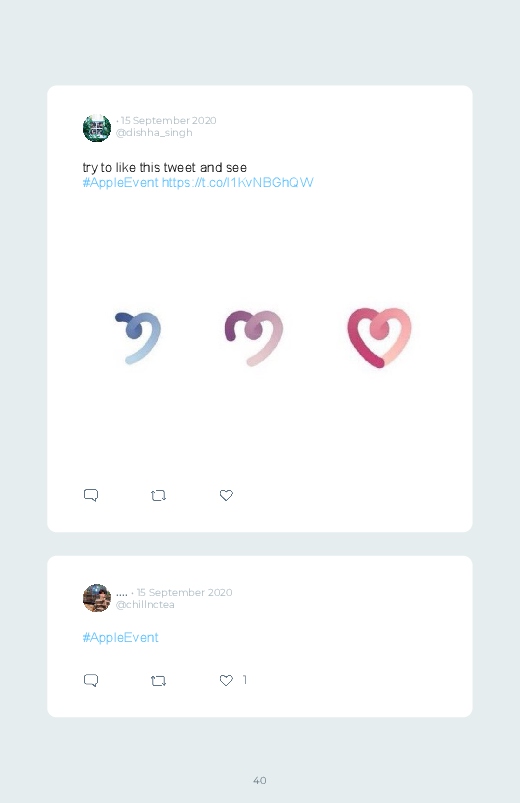
Task: Retweet the chillnctea tweet
Action: [158, 681]
